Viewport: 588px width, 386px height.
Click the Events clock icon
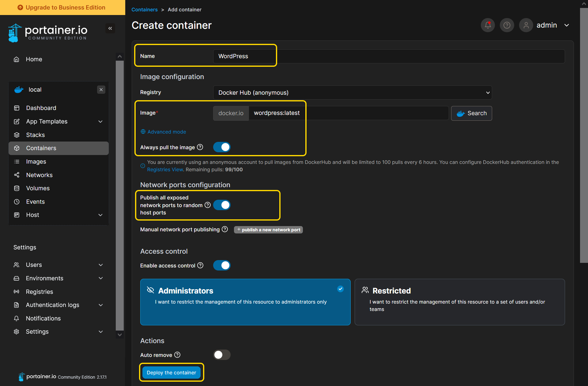(17, 202)
